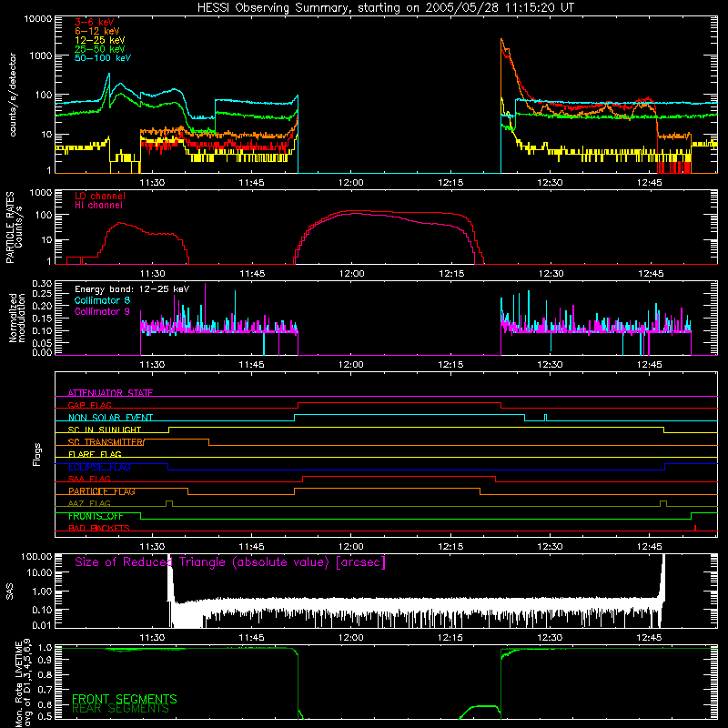
Task: Select the blue ECLIPSE FLAG label
Action: [99, 467]
